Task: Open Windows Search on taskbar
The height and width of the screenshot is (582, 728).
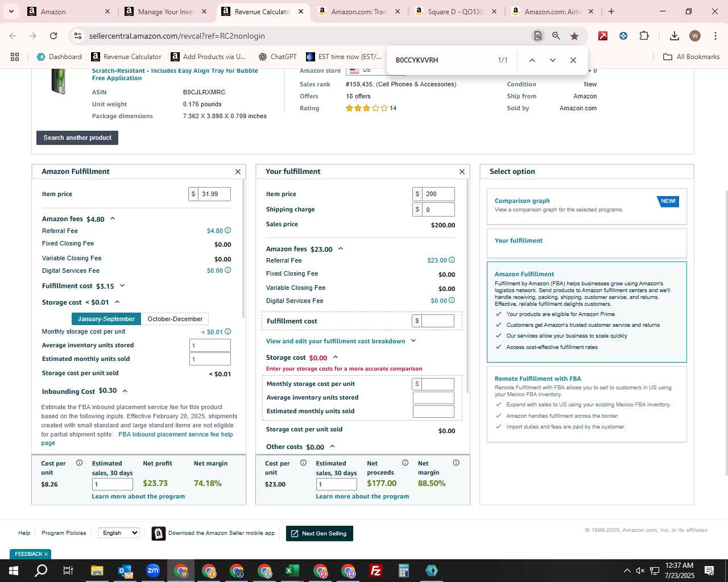Action: (x=41, y=571)
